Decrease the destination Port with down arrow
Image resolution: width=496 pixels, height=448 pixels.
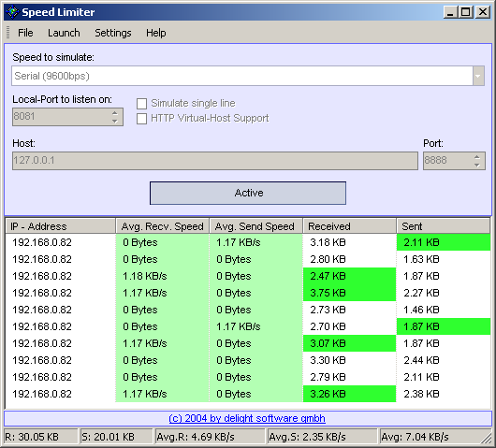[x=477, y=165]
